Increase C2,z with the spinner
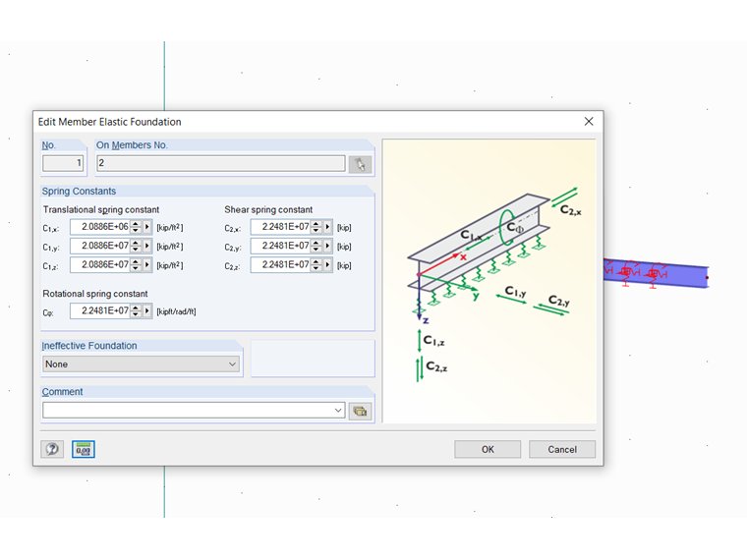The width and height of the screenshot is (747, 560). pyautogui.click(x=316, y=261)
